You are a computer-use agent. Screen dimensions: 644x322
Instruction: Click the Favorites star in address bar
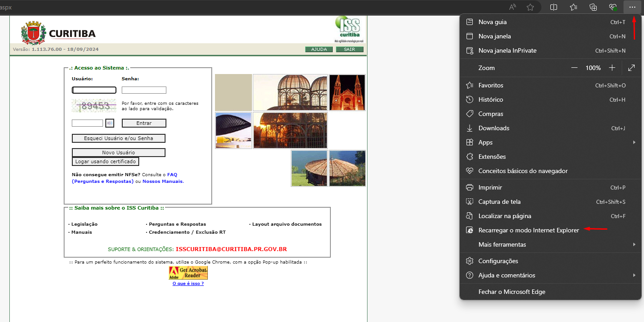pos(530,7)
